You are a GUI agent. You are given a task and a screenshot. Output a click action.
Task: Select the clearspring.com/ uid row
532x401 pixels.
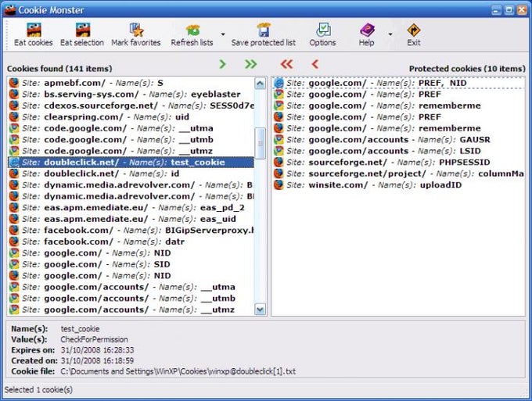tap(131, 117)
